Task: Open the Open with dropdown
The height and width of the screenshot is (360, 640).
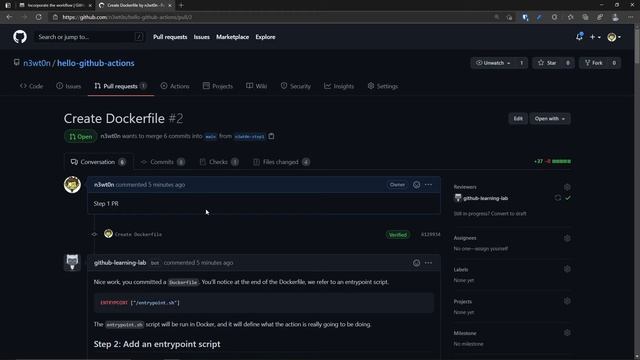Action: (550, 119)
